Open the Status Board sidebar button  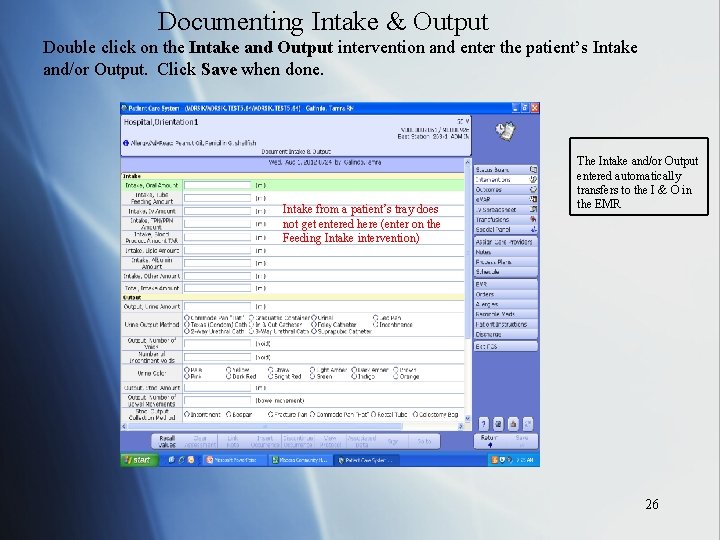point(506,169)
